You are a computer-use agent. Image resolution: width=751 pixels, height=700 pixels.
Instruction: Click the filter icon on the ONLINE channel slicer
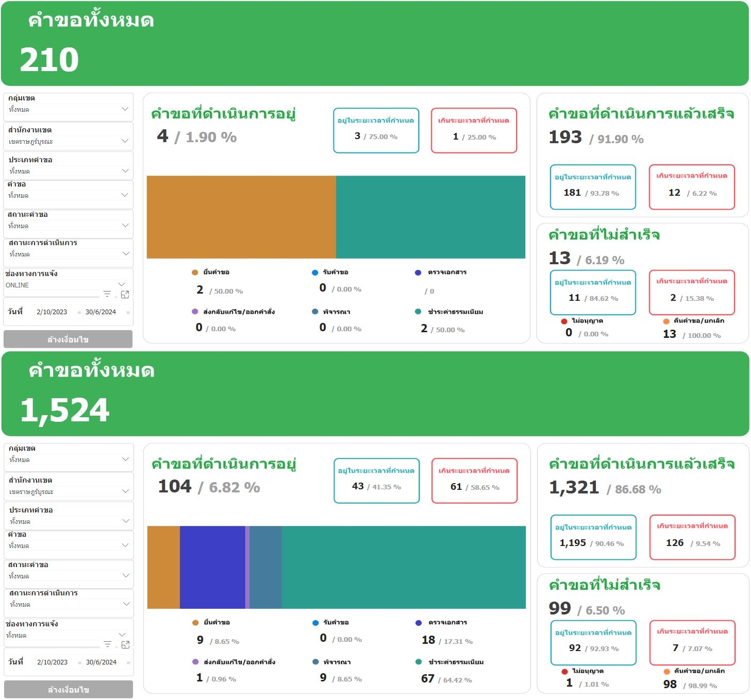107,294
